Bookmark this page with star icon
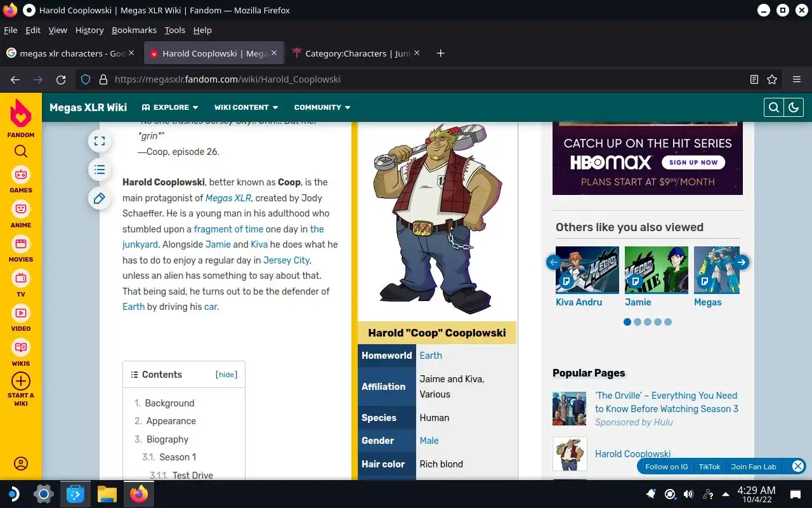 coord(772,79)
